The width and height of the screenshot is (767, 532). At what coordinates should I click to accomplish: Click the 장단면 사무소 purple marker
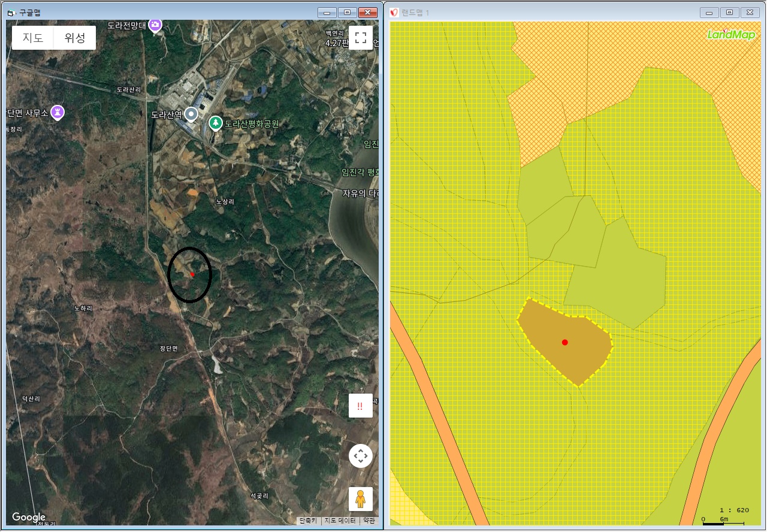pos(58,111)
